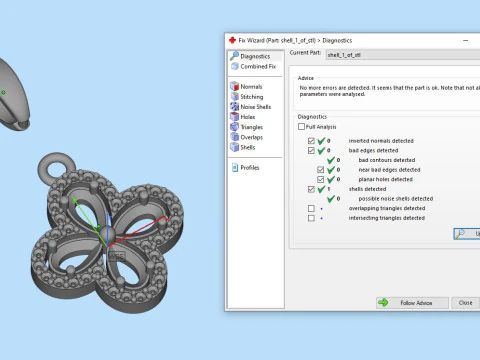Click the Triangles cube icon

[x=235, y=127]
